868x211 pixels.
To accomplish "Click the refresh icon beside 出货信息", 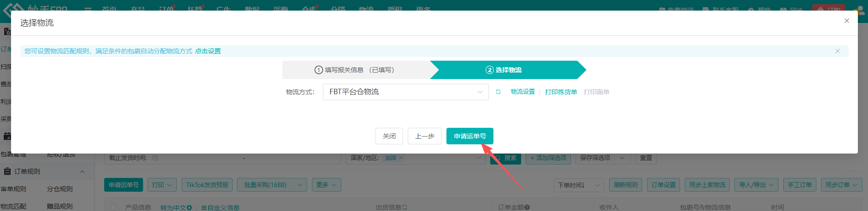I will tap(405, 207).
